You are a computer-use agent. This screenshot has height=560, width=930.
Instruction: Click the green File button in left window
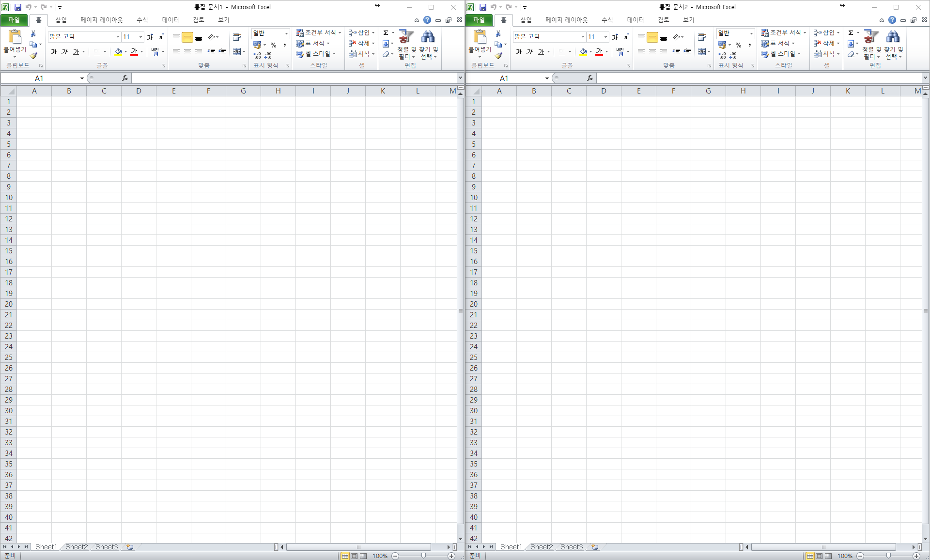14,20
